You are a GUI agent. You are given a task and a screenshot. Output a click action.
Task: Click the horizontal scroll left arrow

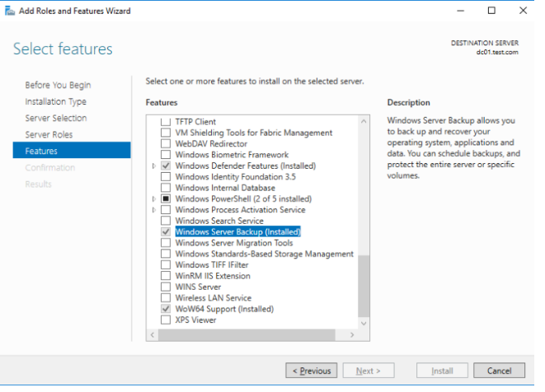153,334
